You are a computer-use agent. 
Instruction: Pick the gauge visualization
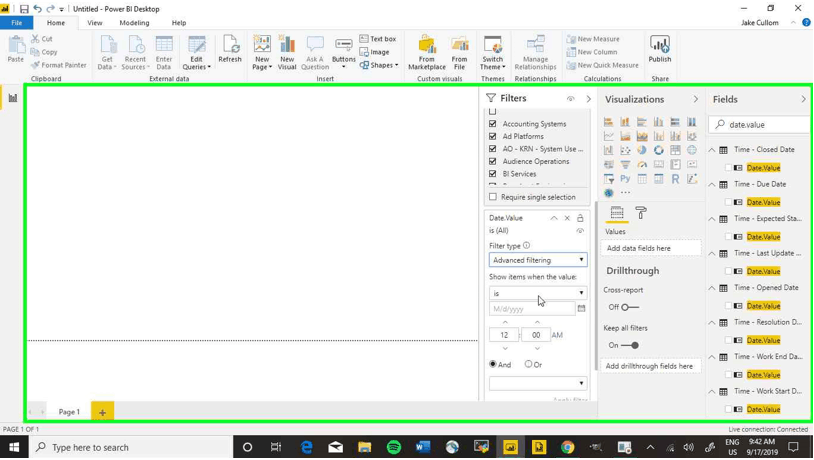coord(642,165)
